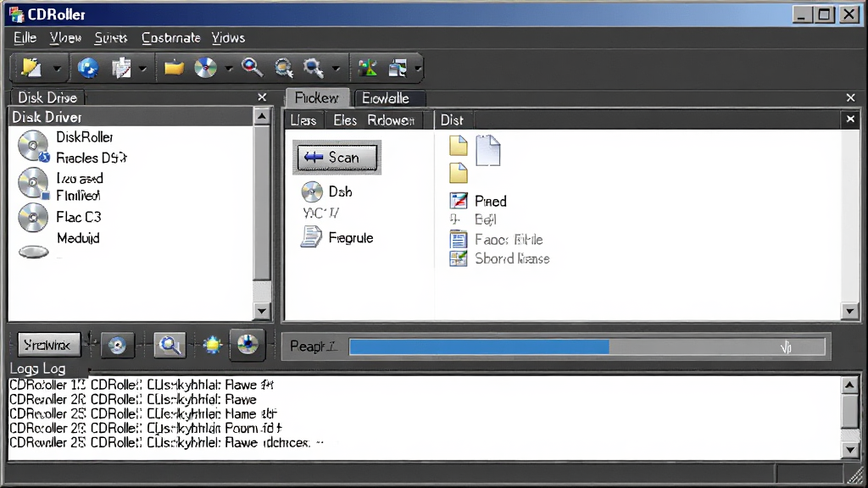
Task: Click the clipboard paste toolbar icon
Action: point(121,68)
